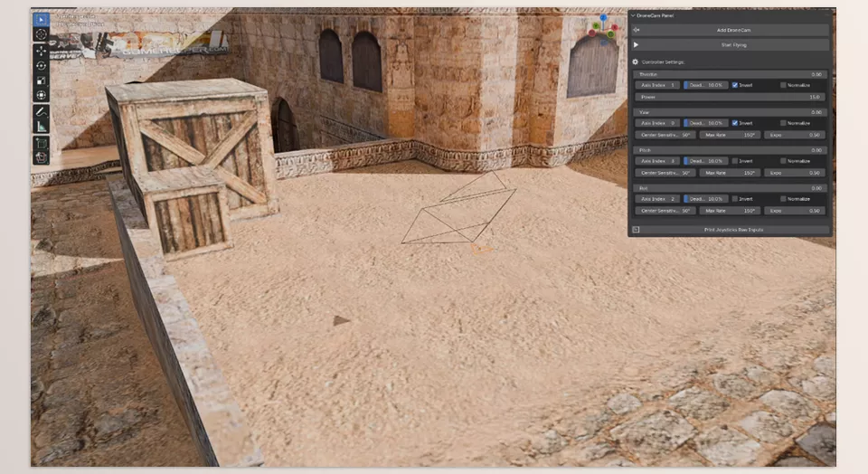Collapse the DroneCam Panel header
Screen dimensions: 868x474
point(653,15)
